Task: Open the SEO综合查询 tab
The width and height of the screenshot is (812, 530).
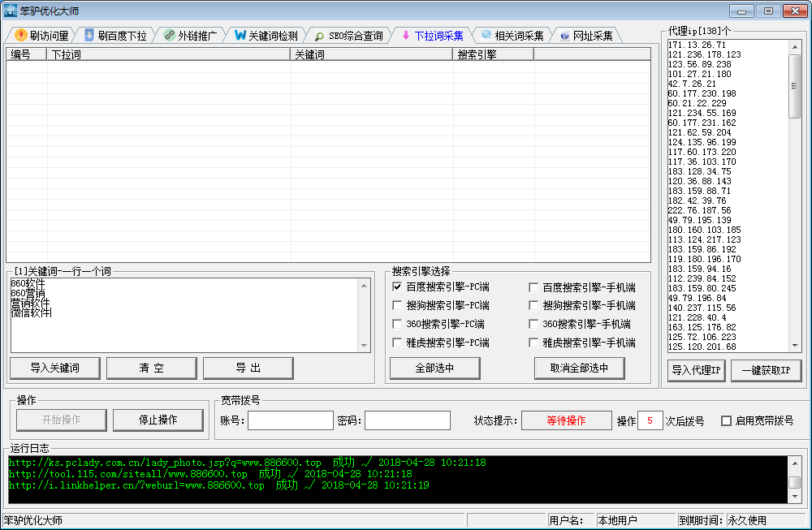Action: [349, 35]
